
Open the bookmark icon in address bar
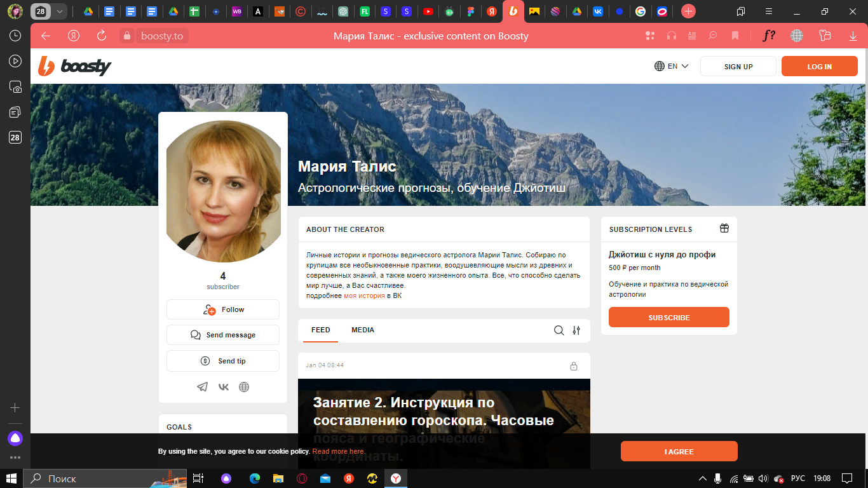[x=735, y=36]
